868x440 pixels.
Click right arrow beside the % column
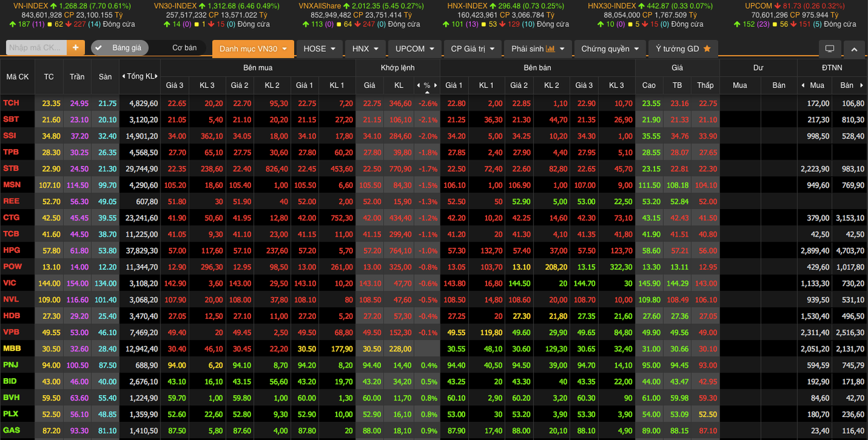435,86
